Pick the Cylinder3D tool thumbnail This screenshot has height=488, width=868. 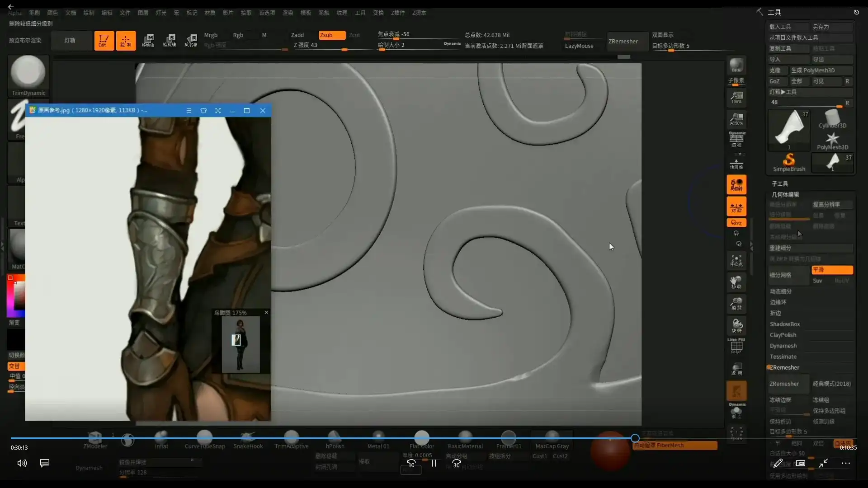point(832,119)
